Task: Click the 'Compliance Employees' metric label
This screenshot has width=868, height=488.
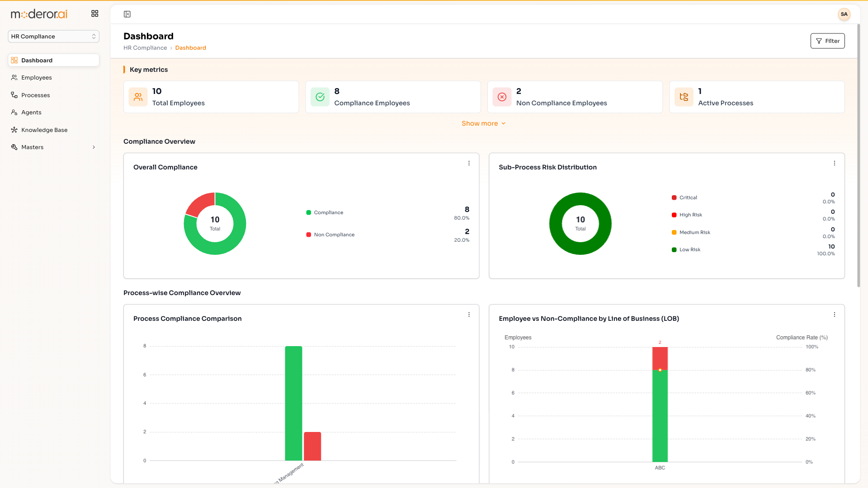Action: point(372,103)
